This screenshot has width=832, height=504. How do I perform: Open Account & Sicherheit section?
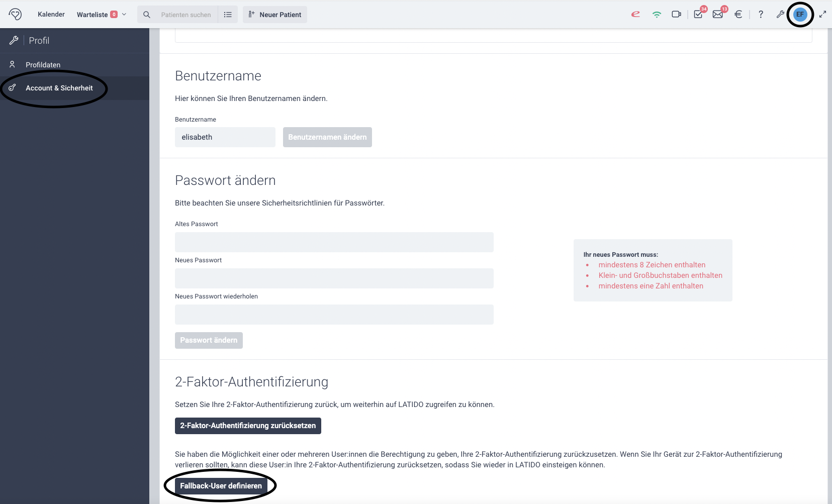(59, 87)
